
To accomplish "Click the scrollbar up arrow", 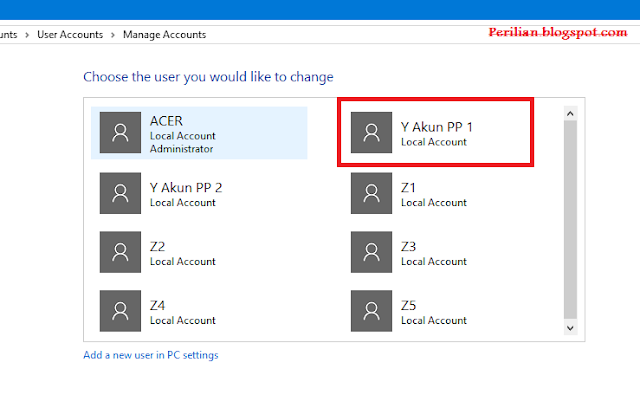I will click(x=570, y=113).
